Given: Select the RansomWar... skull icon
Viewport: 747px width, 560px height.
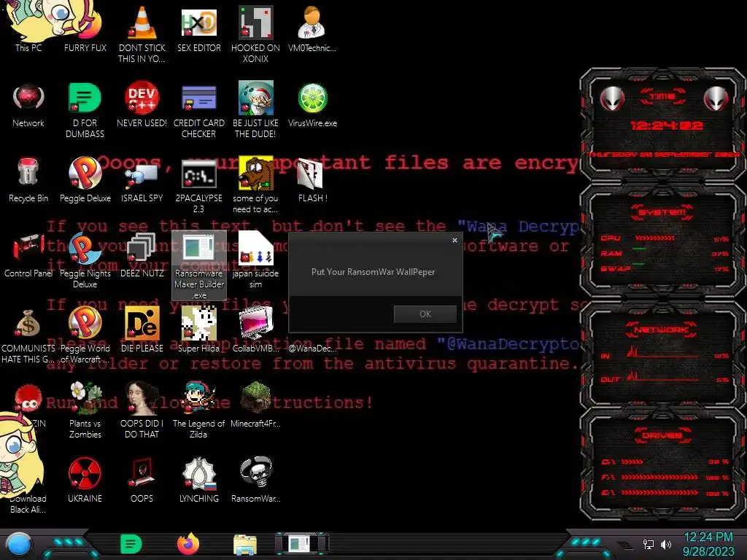Looking at the screenshot, I should pyautogui.click(x=255, y=480).
